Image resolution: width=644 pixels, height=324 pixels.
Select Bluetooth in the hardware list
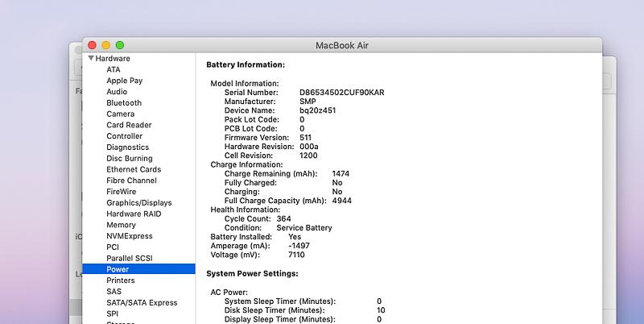pyautogui.click(x=124, y=103)
